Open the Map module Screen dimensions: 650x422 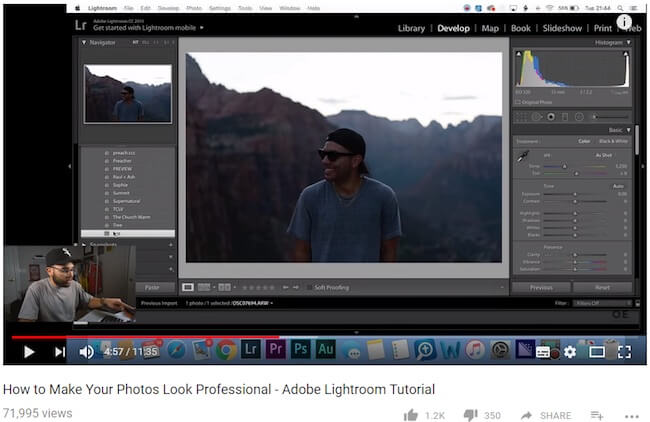490,28
